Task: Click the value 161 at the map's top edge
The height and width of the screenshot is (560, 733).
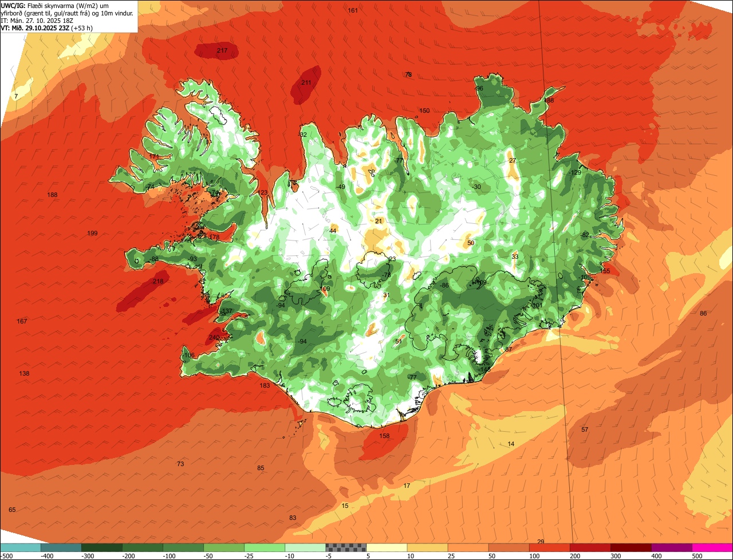Action: coord(353,10)
